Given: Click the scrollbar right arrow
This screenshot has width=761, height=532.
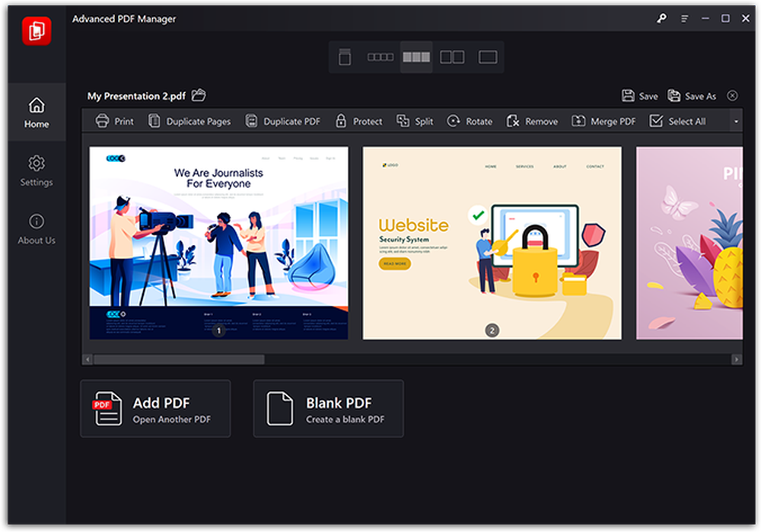Looking at the screenshot, I should 736,360.
